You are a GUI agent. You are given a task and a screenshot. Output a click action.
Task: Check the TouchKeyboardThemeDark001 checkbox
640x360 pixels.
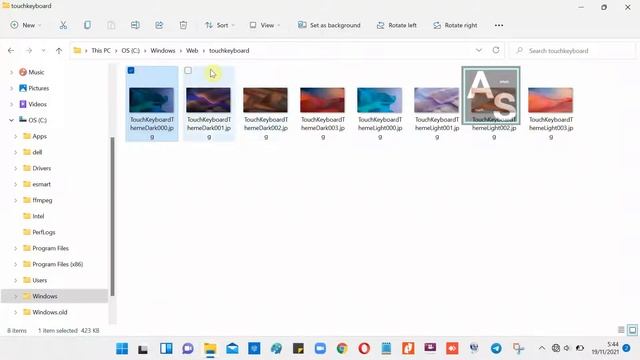188,71
